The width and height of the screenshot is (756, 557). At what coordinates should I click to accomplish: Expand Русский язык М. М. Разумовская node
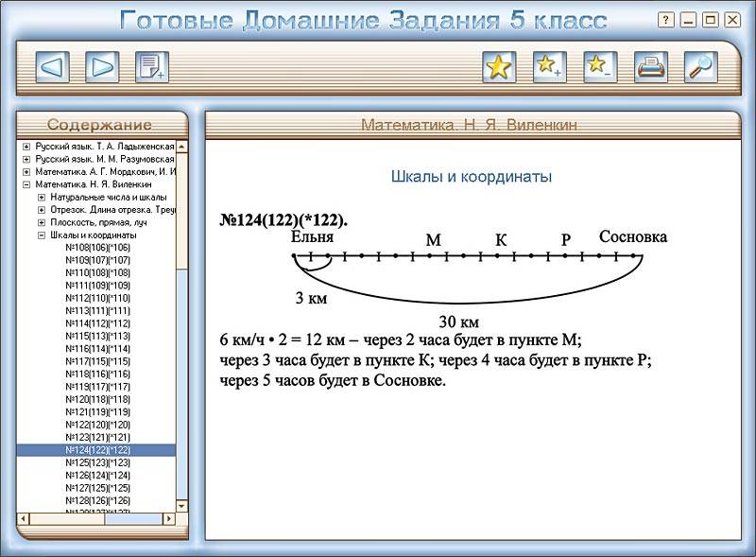[26, 159]
